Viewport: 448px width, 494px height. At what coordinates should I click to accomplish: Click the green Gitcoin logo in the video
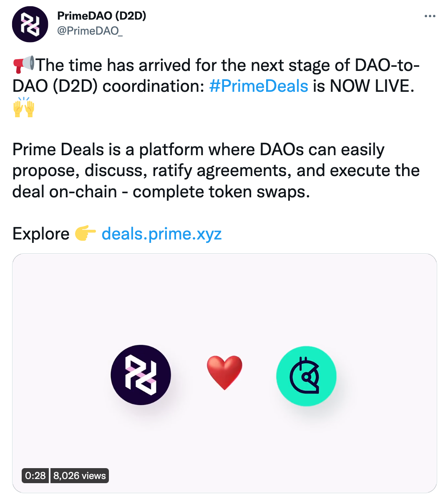306,376
